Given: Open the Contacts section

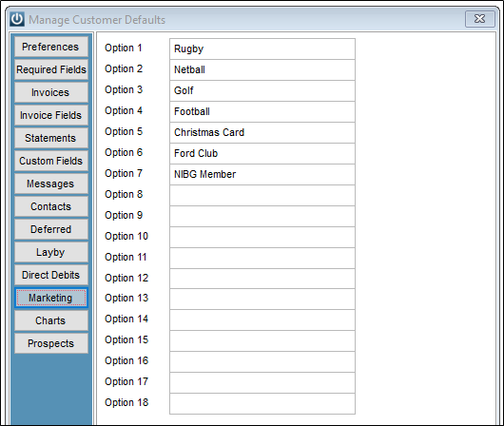Looking at the screenshot, I should 51,206.
